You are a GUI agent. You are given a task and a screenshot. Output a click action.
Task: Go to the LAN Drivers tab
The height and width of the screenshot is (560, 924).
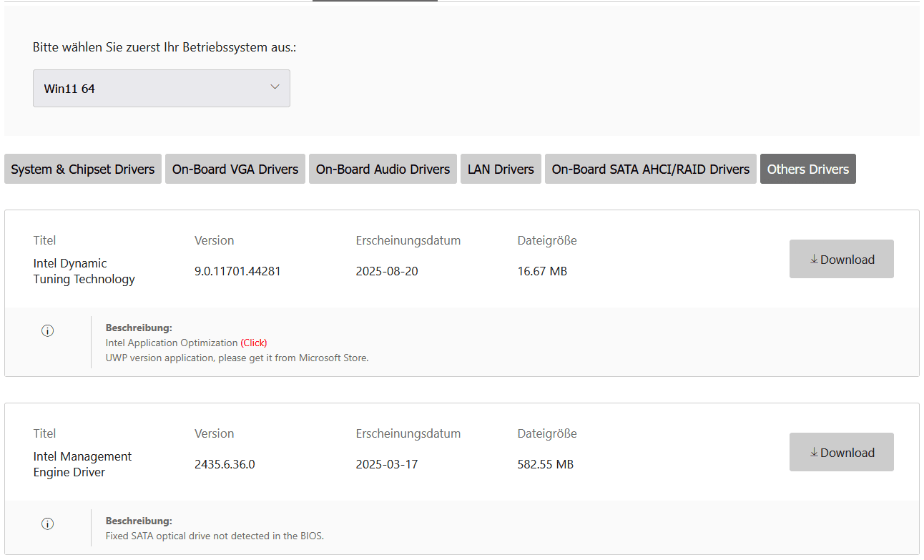pos(501,170)
